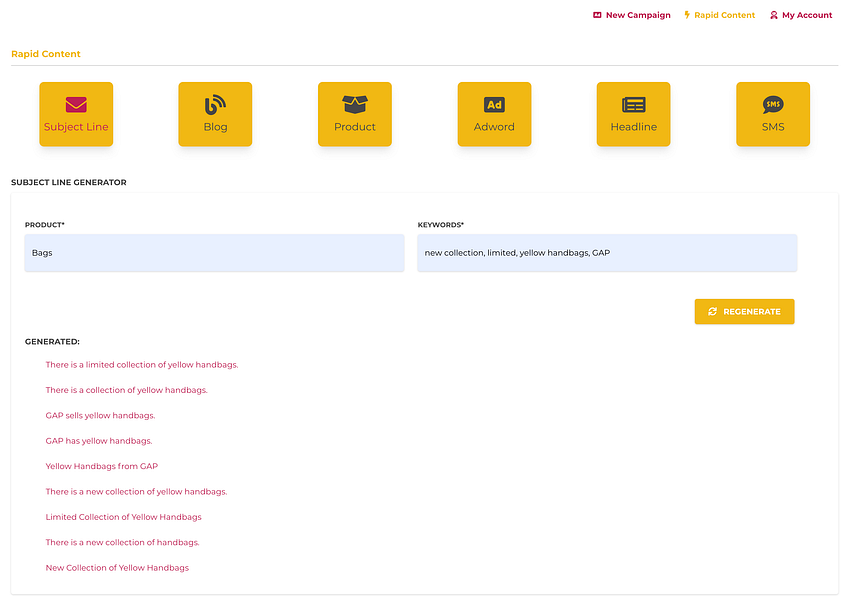Select 'There is a collection of yellow handbags.'
Screen dimensions: 857x600
pos(126,390)
